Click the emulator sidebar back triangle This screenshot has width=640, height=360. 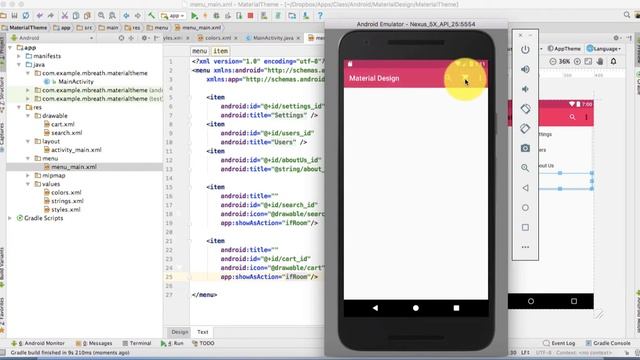click(x=525, y=188)
